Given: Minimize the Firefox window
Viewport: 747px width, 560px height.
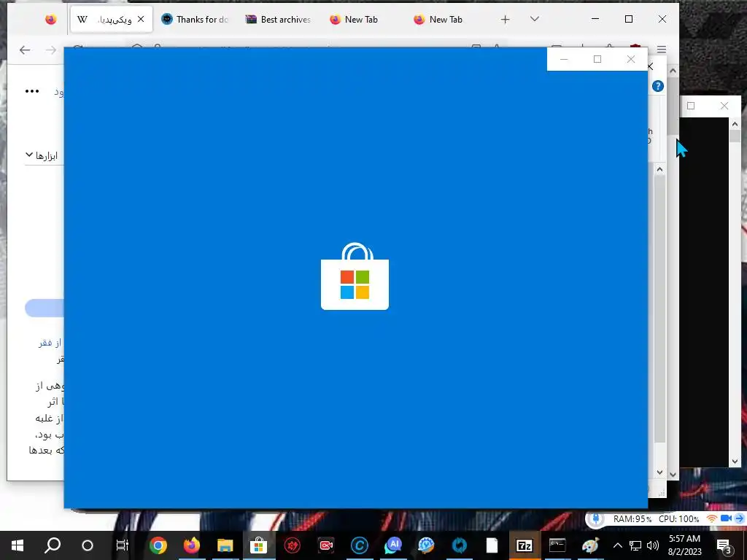Looking at the screenshot, I should 595,19.
